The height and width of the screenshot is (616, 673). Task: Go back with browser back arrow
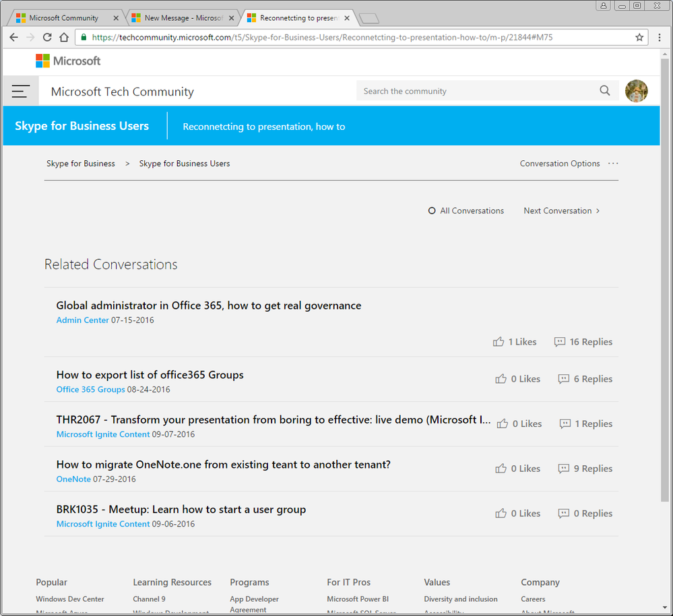point(13,37)
